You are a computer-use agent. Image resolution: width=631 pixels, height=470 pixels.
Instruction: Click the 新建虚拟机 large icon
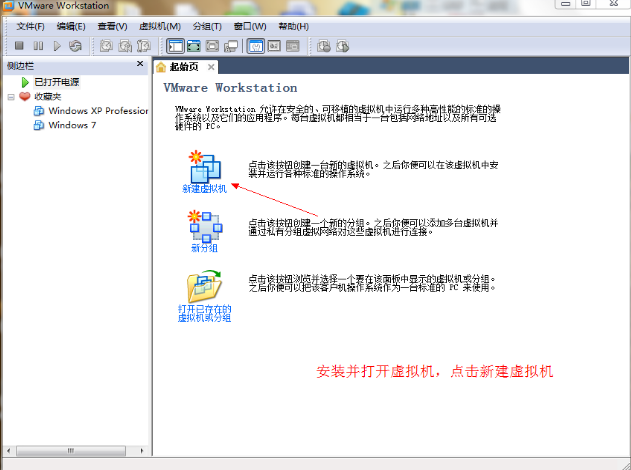click(x=205, y=167)
